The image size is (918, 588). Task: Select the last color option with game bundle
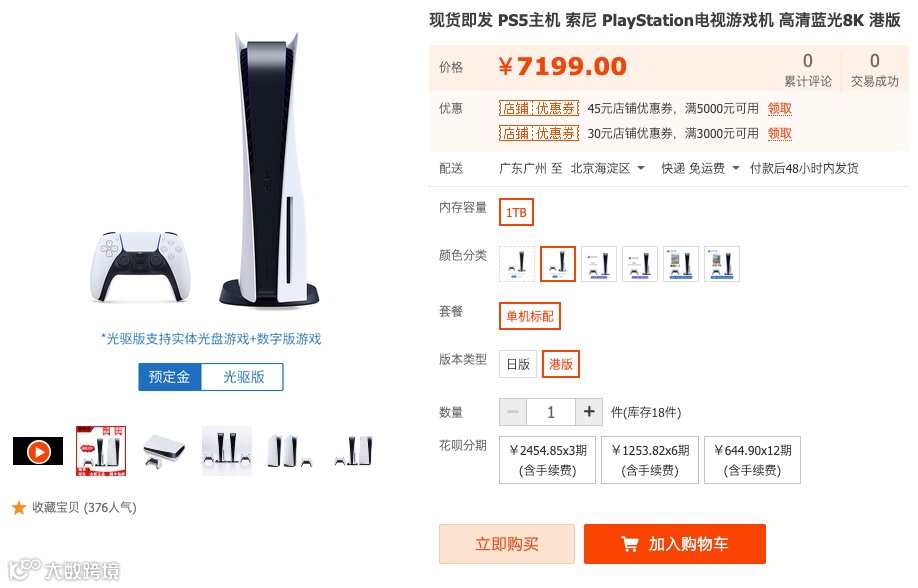click(722, 264)
